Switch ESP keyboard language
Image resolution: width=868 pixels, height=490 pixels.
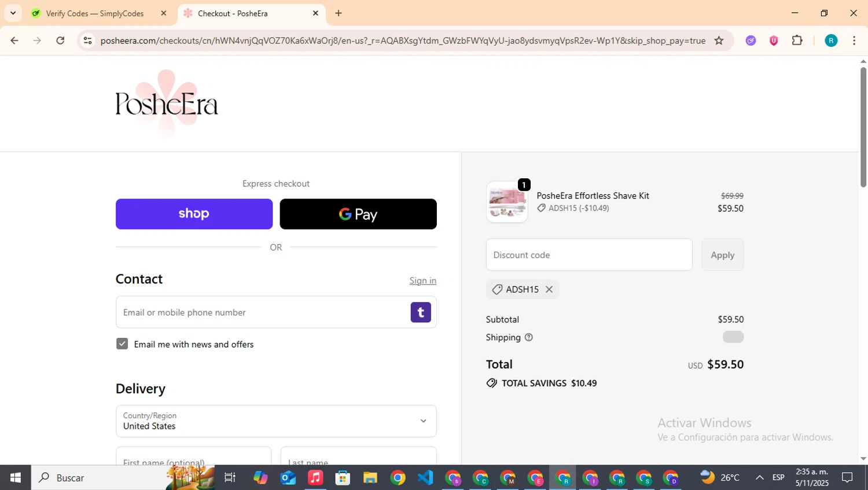pos(778,478)
